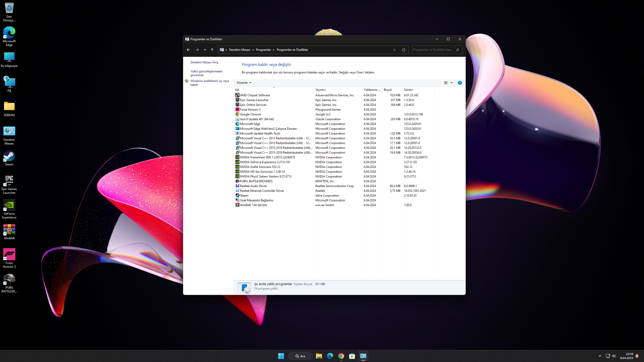Click the Programlar ve Özellikler search field

(433, 50)
